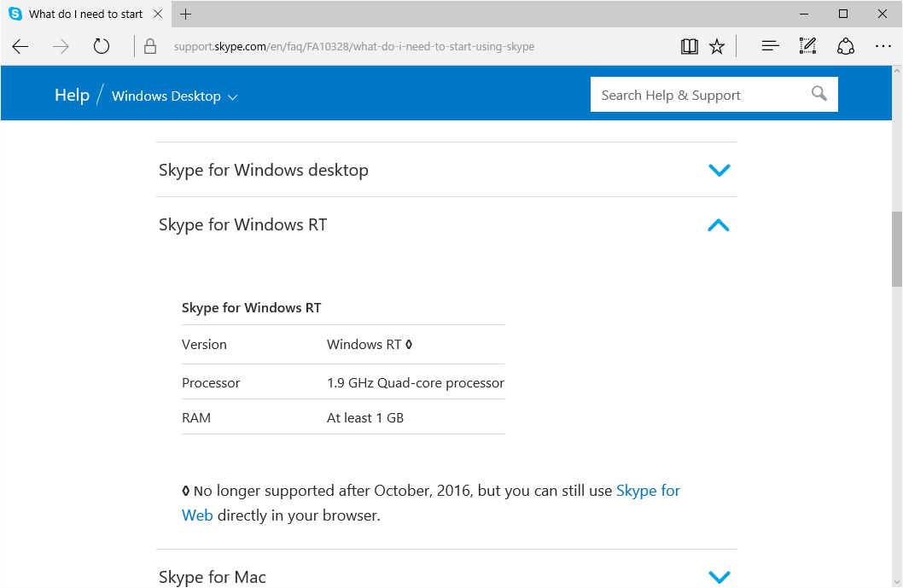Viewport: 903px width, 588px height.
Task: Collapse Skype for Windows RT section
Action: pyautogui.click(x=719, y=225)
